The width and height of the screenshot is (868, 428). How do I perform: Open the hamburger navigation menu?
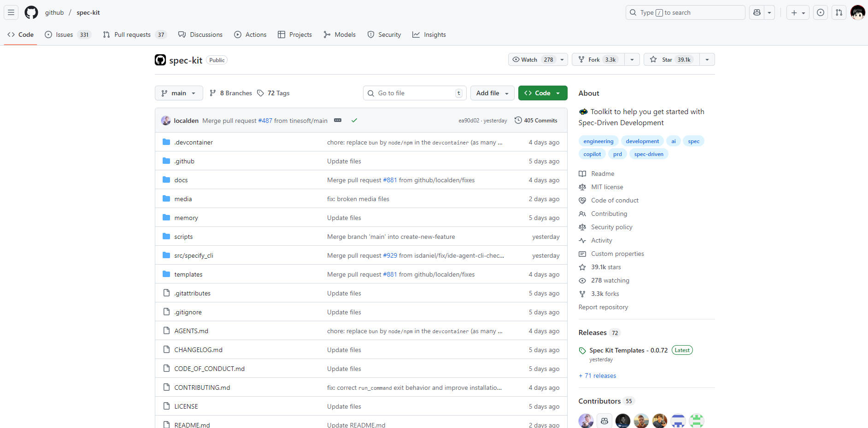[x=11, y=12]
